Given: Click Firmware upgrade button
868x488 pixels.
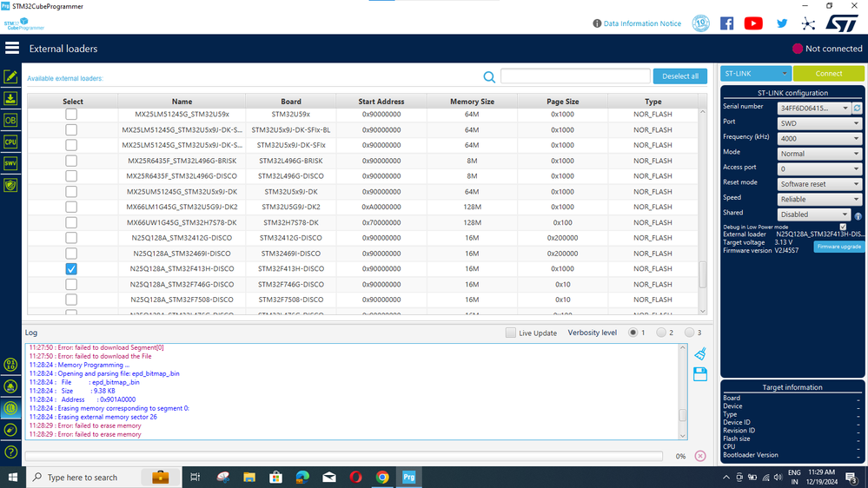Looking at the screenshot, I should [x=838, y=247].
